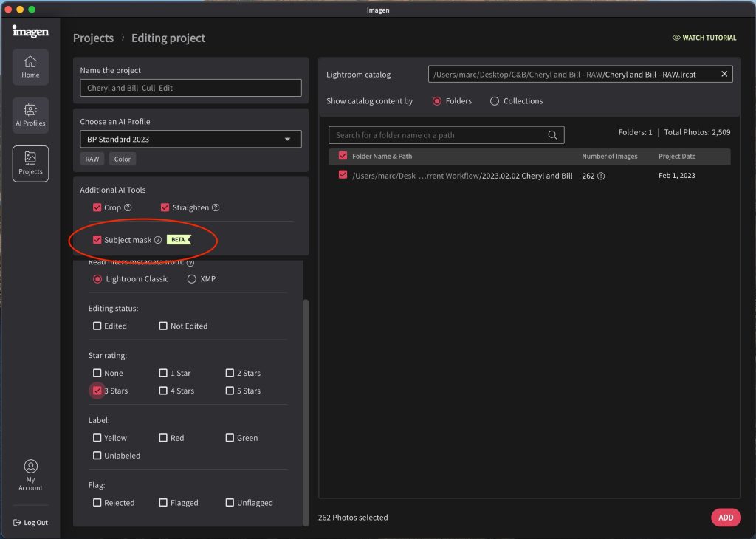The width and height of the screenshot is (756, 539).
Task: Check the Unflagged filter
Action: point(230,502)
